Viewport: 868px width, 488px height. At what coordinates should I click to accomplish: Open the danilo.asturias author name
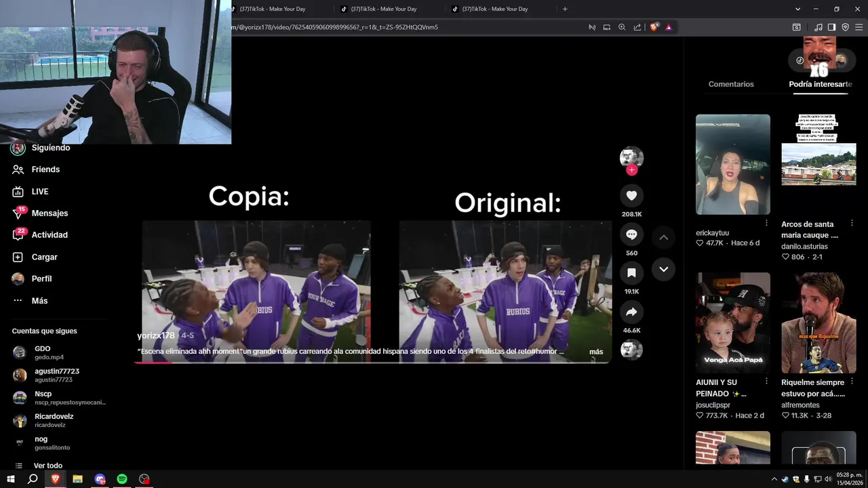(x=804, y=247)
